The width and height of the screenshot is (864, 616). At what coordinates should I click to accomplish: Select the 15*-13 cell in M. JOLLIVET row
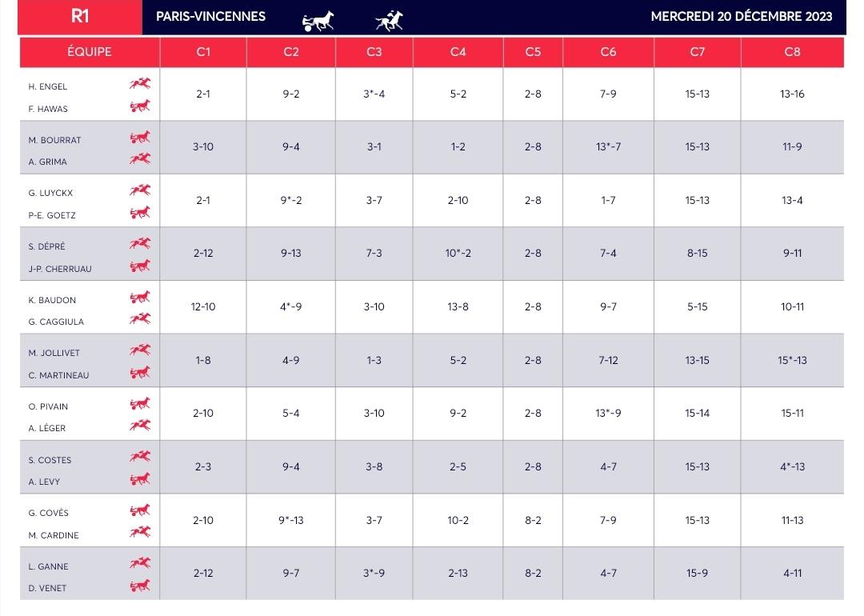[792, 360]
